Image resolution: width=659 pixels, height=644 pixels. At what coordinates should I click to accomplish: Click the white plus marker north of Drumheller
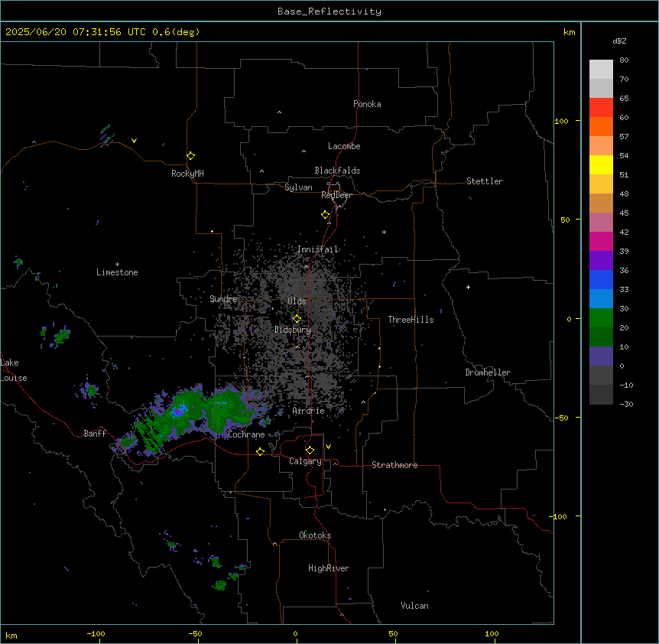pyautogui.click(x=468, y=287)
